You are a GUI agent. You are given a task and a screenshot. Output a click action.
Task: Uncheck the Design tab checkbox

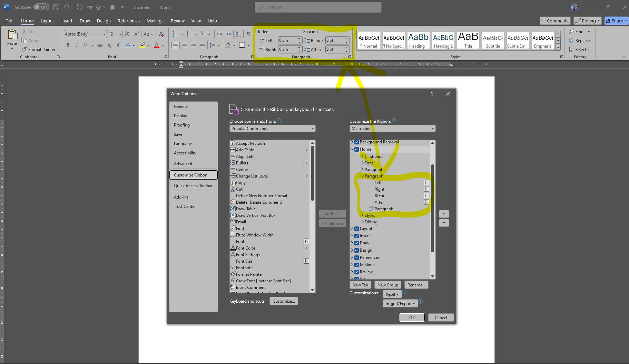pos(357,250)
